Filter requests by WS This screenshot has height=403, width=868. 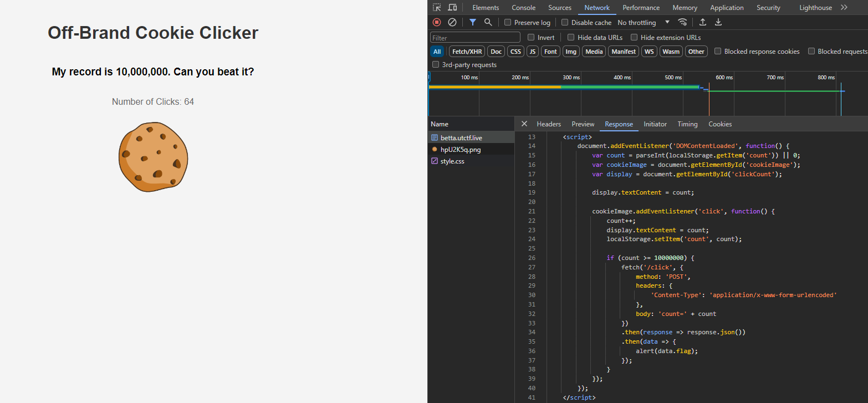pyautogui.click(x=648, y=52)
